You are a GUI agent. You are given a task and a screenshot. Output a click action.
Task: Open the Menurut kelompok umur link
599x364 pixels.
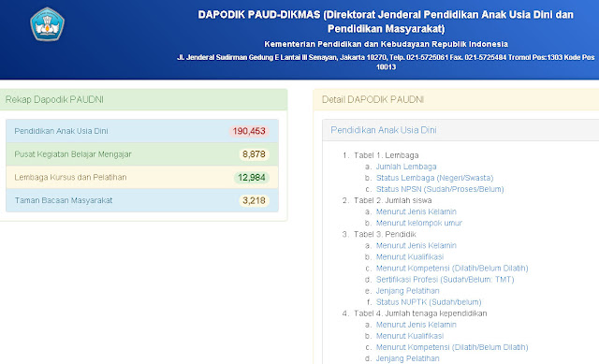pyautogui.click(x=419, y=223)
